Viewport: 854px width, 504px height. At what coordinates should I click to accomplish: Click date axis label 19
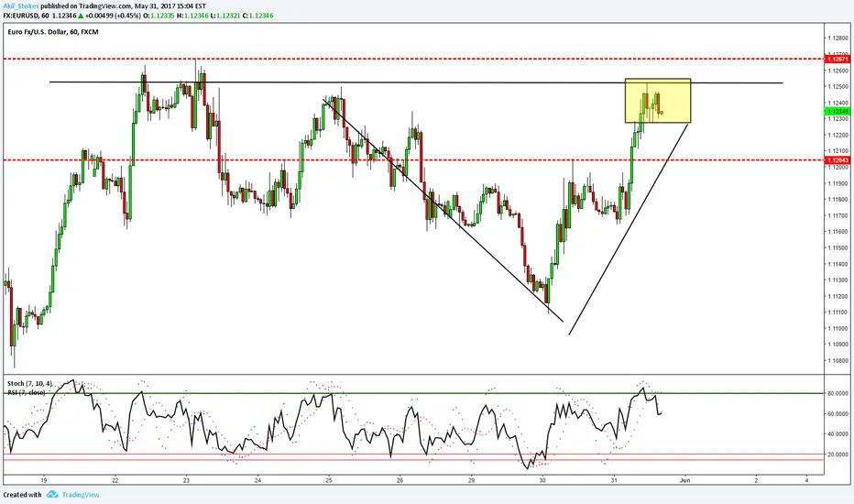[44, 480]
